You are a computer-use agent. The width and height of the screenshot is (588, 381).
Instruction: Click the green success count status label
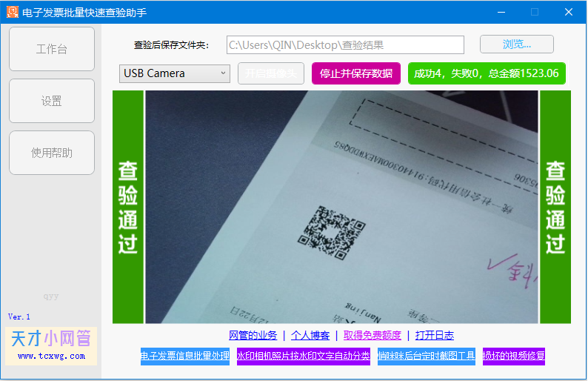coord(487,73)
